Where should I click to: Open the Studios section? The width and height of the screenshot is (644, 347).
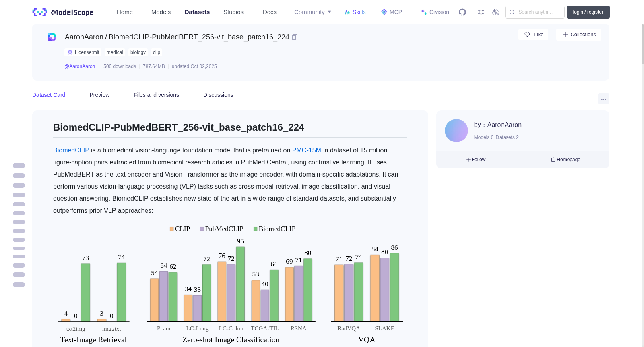[x=233, y=12]
